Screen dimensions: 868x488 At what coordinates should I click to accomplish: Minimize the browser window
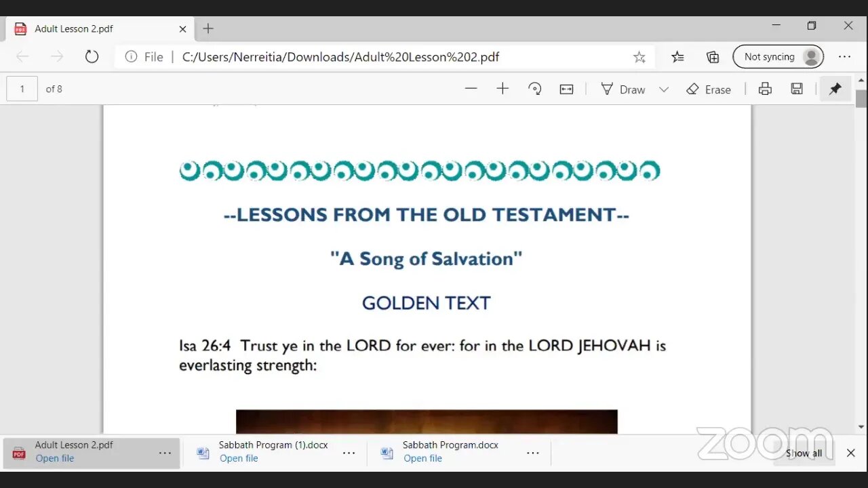click(x=776, y=26)
